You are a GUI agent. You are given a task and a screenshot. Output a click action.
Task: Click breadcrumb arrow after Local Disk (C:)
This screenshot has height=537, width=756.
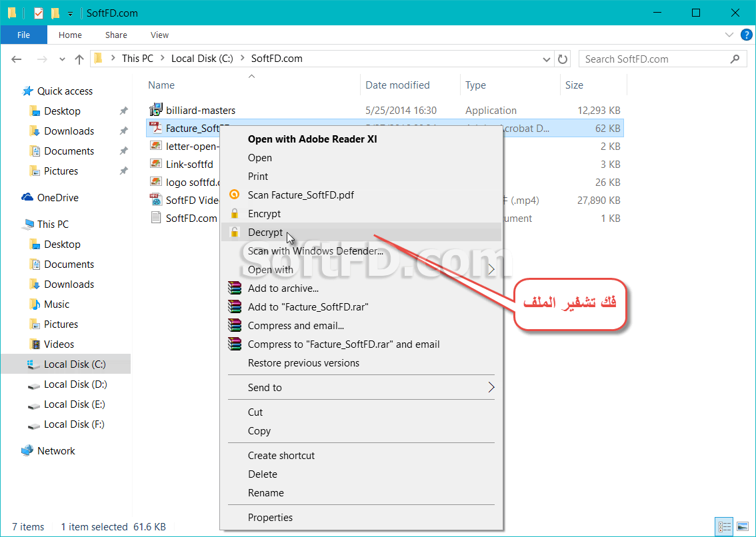(242, 59)
